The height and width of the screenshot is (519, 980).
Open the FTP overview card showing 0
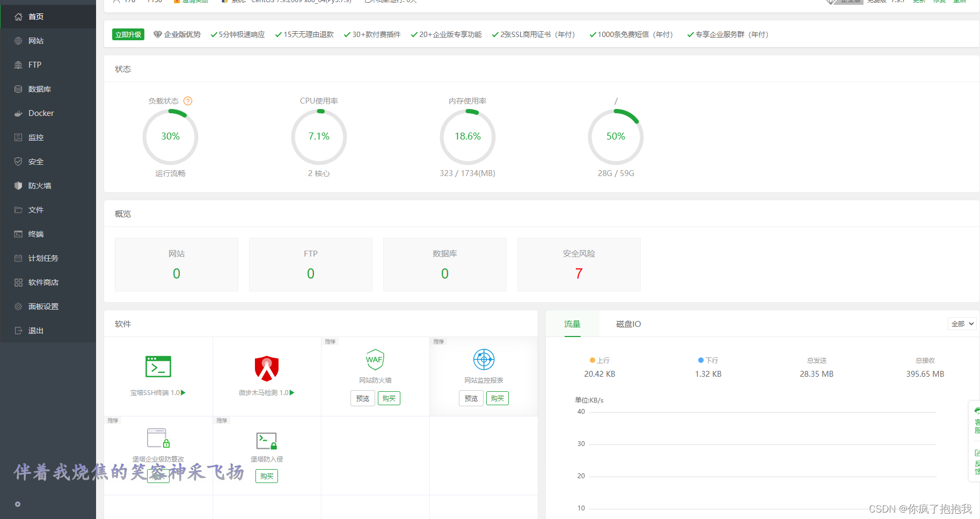tap(311, 265)
